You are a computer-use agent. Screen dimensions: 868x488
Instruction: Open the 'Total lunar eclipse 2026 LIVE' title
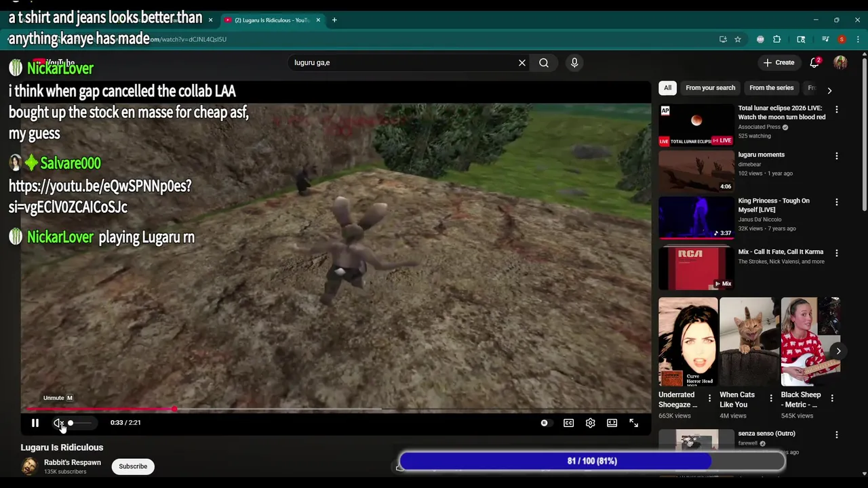(782, 113)
